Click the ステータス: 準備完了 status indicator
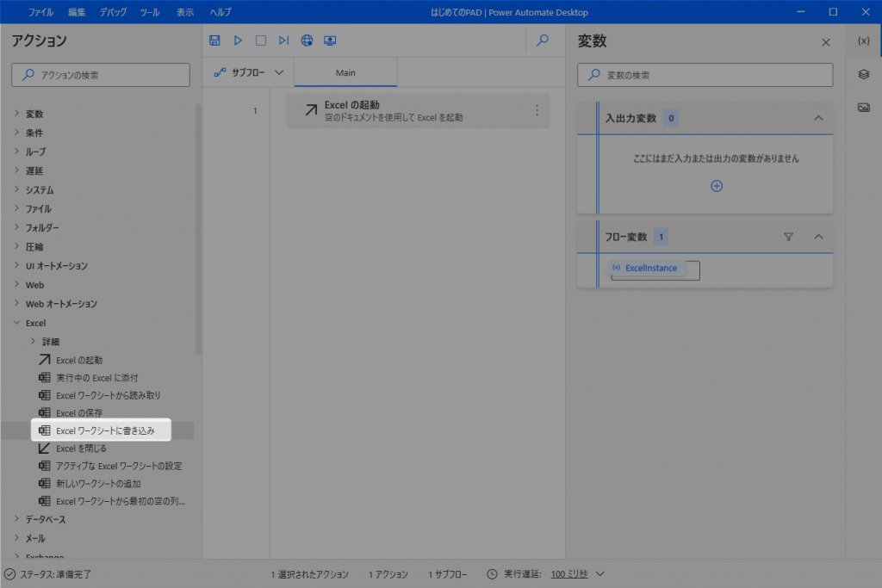The image size is (882, 588). 48,574
